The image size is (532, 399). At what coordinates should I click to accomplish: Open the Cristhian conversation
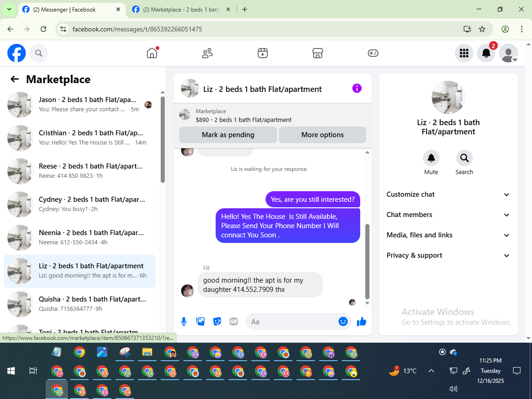tap(80, 138)
